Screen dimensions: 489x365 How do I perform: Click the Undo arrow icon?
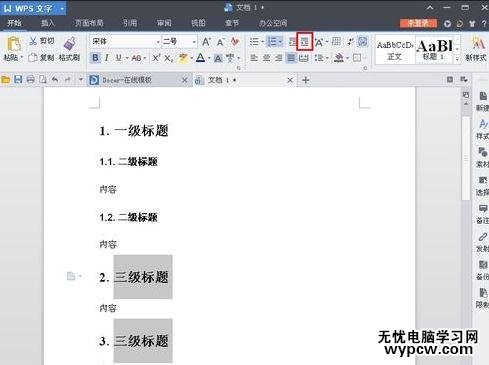pyautogui.click(x=55, y=80)
